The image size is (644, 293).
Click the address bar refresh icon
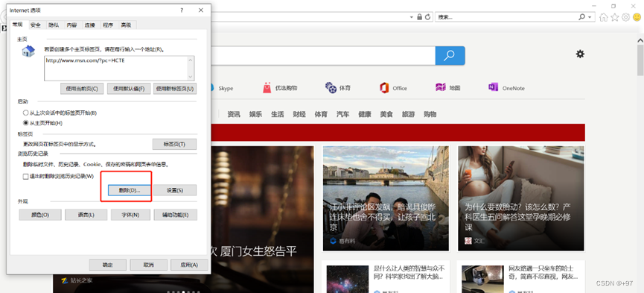(427, 17)
